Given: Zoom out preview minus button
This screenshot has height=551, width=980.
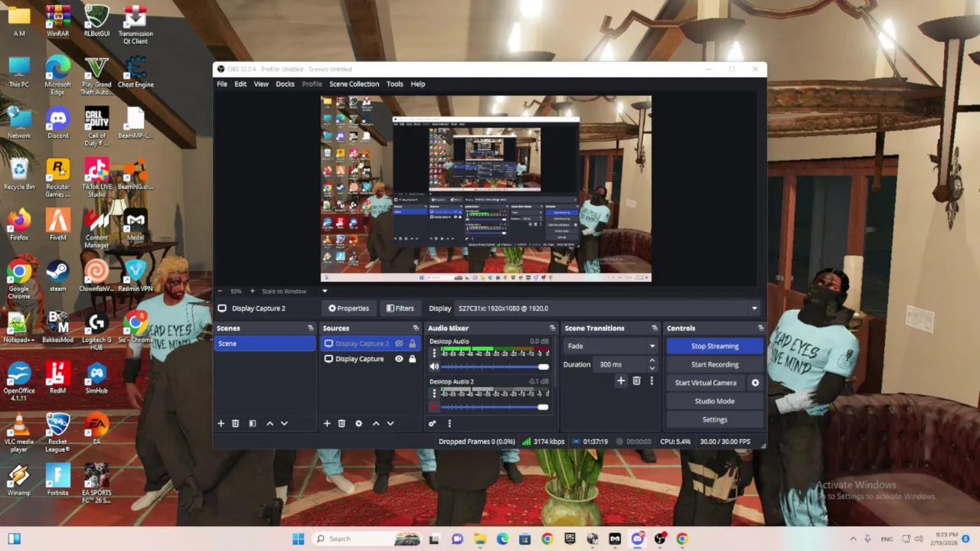Looking at the screenshot, I should click(x=220, y=291).
